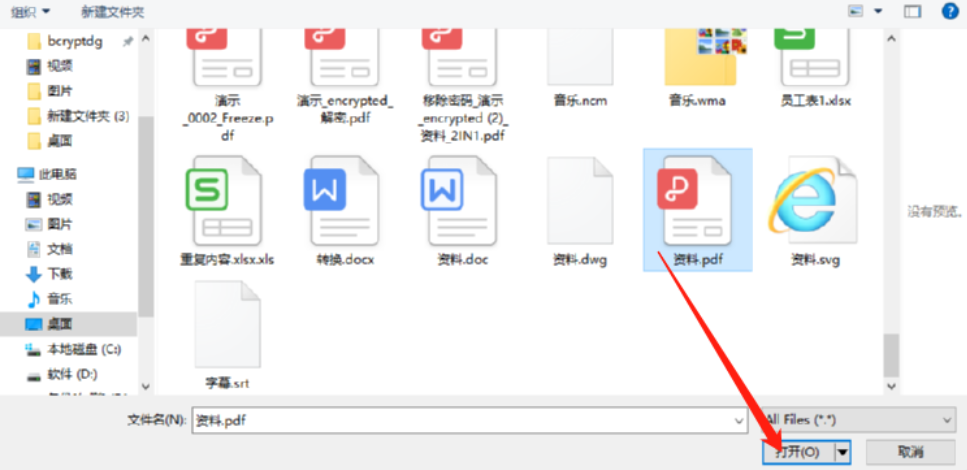This screenshot has width=967, height=470.
Task: Click the sidebar scrollbar down arrow
Action: [x=146, y=387]
